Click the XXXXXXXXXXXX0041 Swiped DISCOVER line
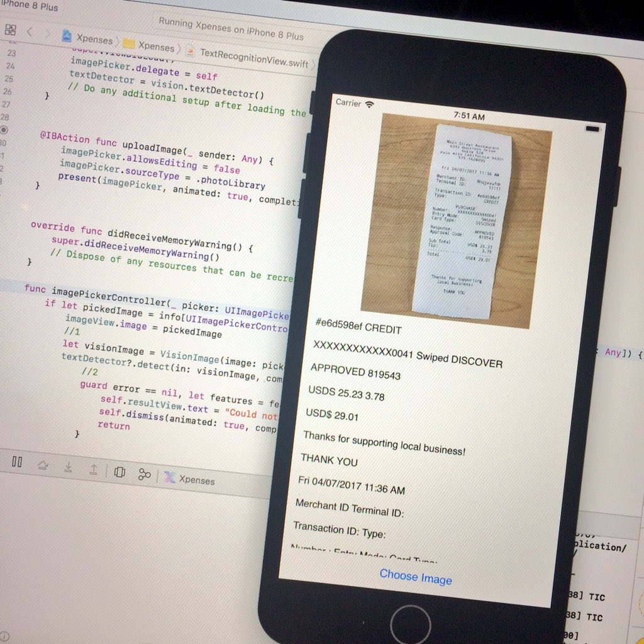The height and width of the screenshot is (644, 644). (x=408, y=355)
